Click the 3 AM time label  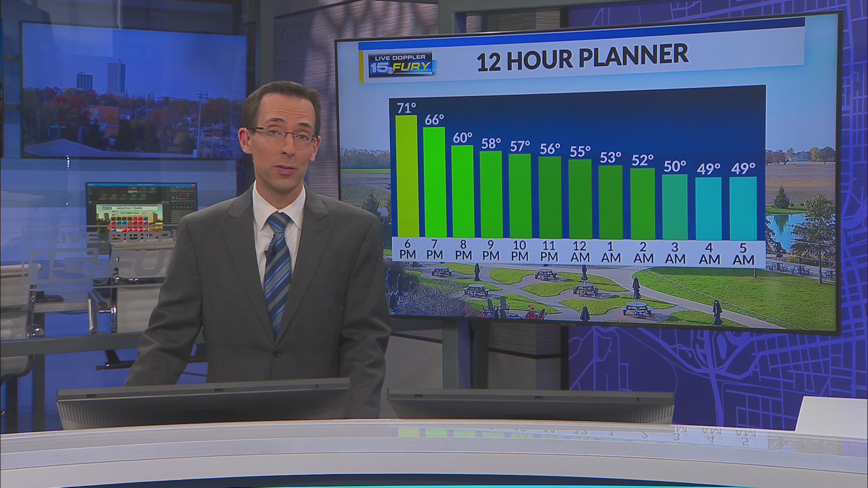click(x=675, y=253)
